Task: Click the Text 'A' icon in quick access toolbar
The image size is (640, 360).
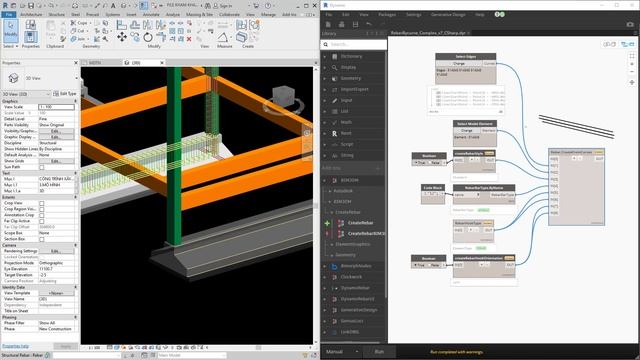Action: pyautogui.click(x=113, y=6)
